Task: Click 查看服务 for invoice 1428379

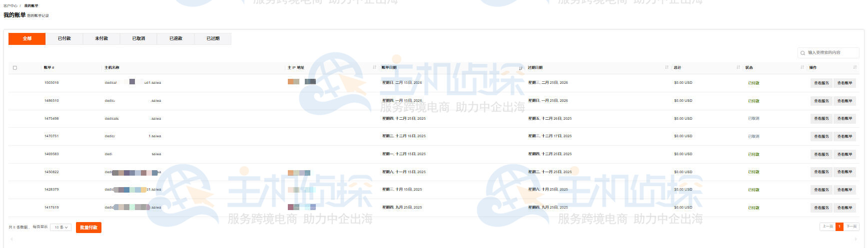Action: coord(821,190)
